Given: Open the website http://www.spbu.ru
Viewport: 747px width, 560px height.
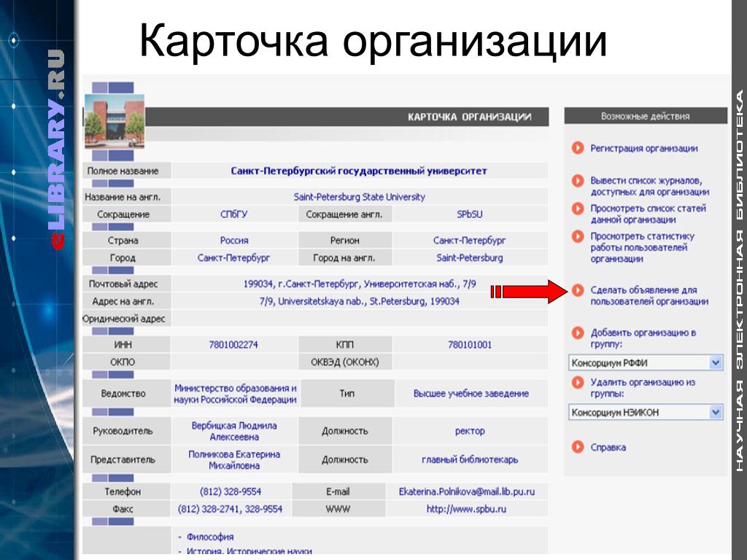Looking at the screenshot, I should coord(466,509).
